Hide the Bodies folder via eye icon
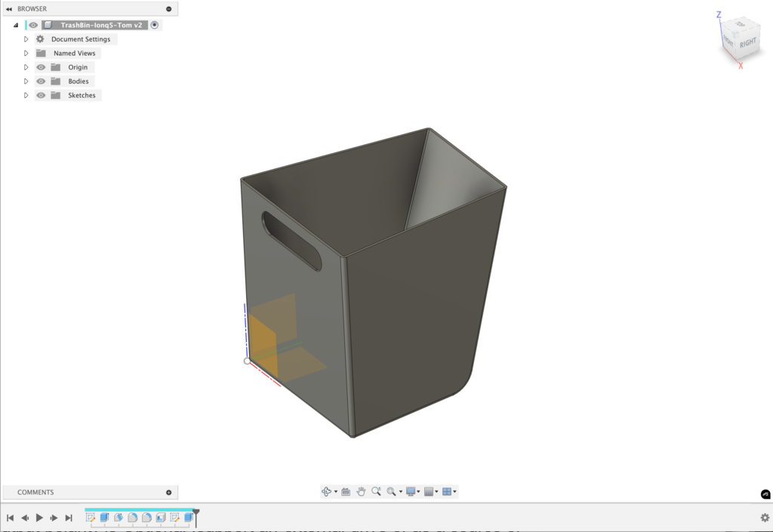This screenshot has width=773, height=532. 41,81
